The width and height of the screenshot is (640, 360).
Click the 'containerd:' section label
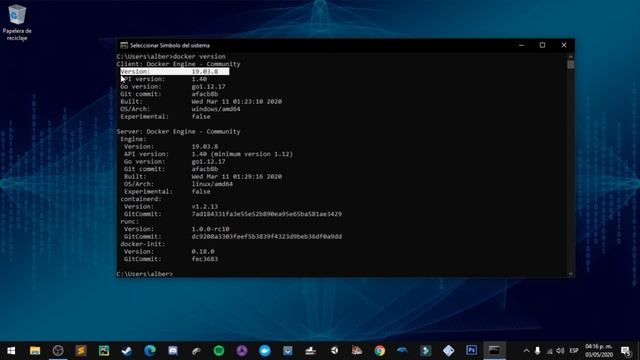(141, 199)
